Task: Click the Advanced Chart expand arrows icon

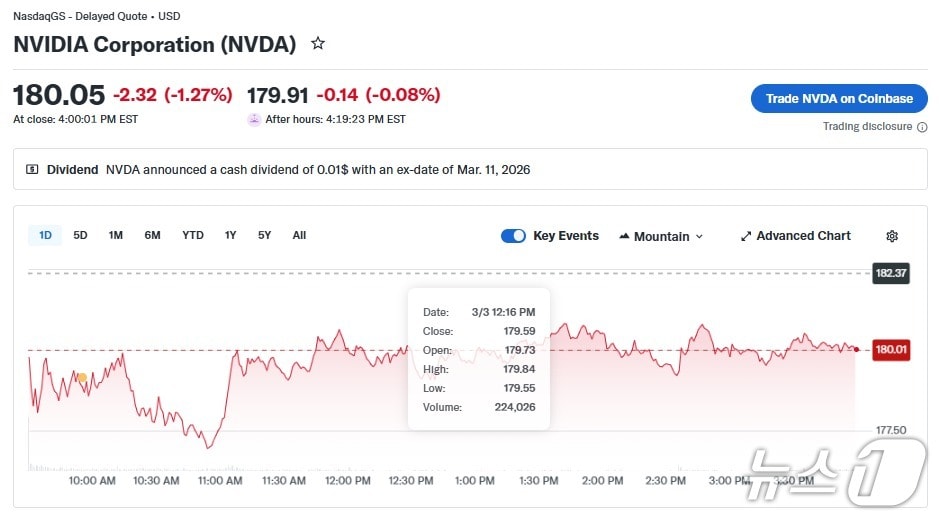Action: click(746, 236)
